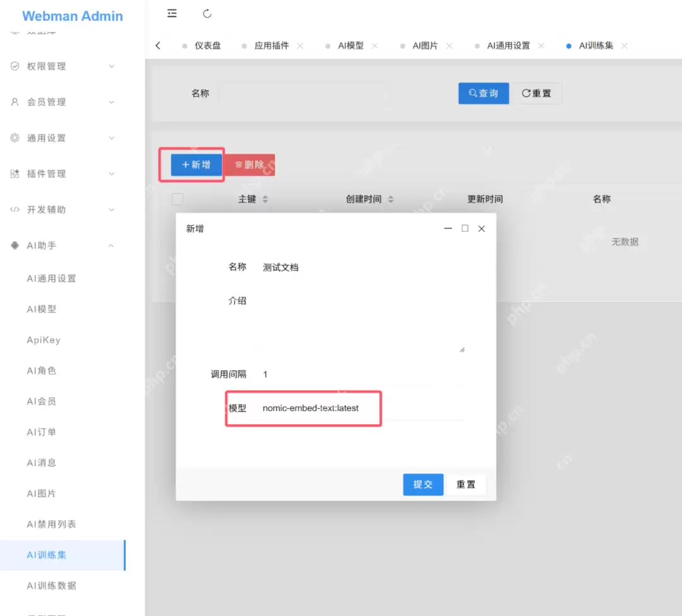The width and height of the screenshot is (682, 616).
Task: Select the 权限管理 shield icon in sidebar
Action: click(x=15, y=66)
